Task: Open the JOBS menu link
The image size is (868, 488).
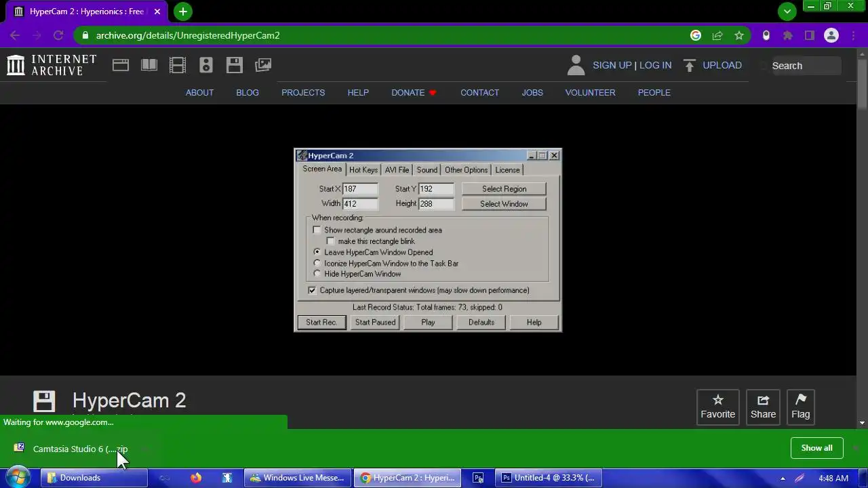Action: [532, 93]
